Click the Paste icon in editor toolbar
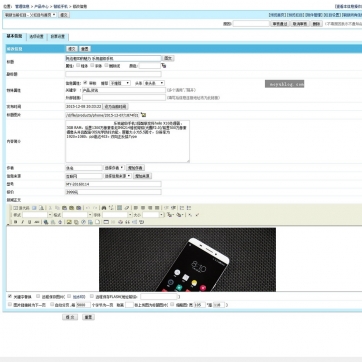The width and height of the screenshot is (362, 362). click(65, 208)
